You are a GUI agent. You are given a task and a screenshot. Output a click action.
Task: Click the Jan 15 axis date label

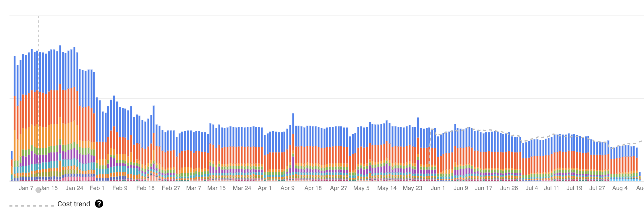[x=49, y=188]
